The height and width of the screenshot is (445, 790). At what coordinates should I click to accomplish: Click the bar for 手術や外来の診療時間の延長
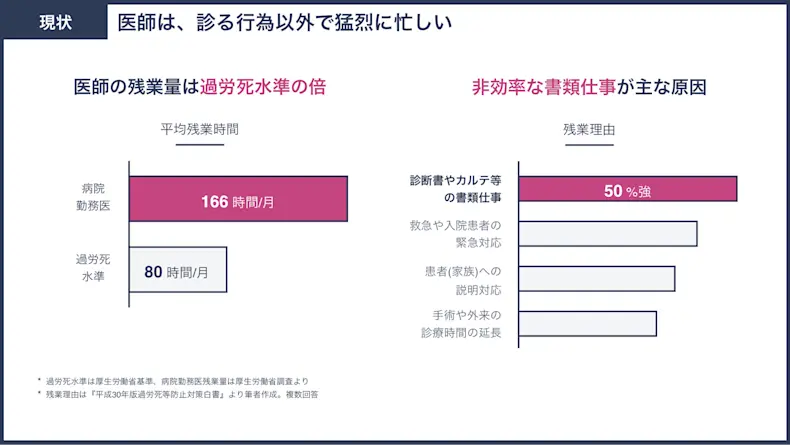[x=587, y=324]
